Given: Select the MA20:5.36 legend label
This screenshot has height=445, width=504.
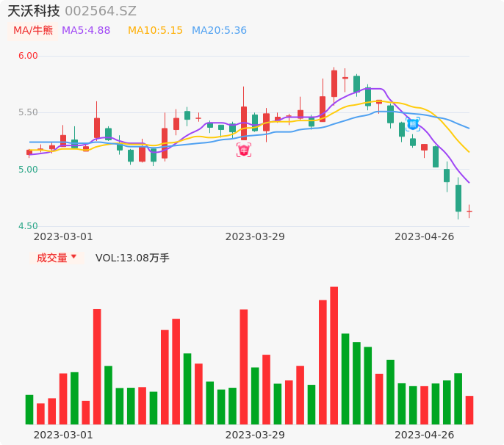Looking at the screenshot, I should coord(219,31).
